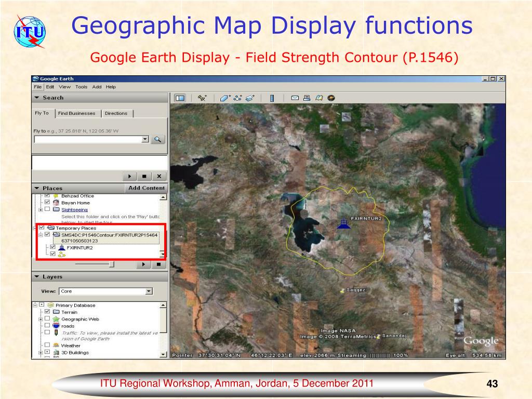The height and width of the screenshot is (399, 532).
Task: Click the Traffic light icon
Action: (56, 333)
